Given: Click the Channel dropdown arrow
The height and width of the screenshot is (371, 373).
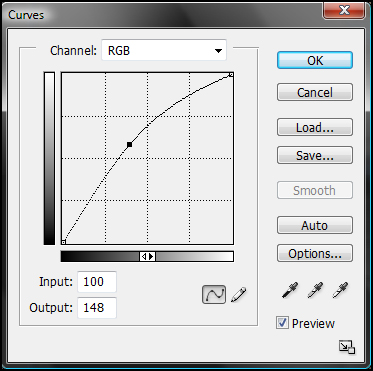Looking at the screenshot, I should (218, 51).
